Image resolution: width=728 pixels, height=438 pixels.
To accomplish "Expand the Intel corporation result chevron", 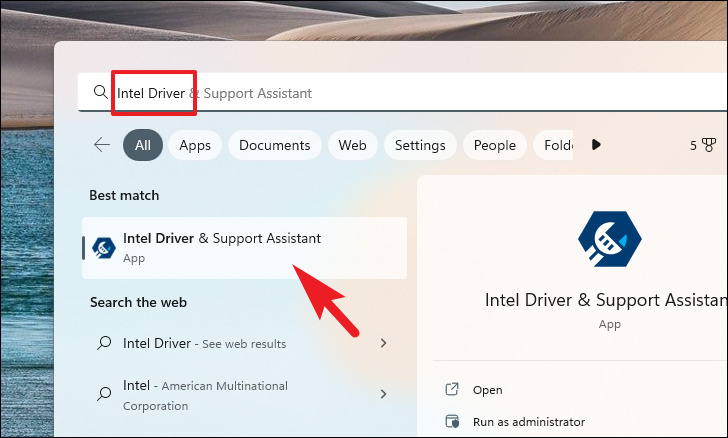I will tap(384, 394).
